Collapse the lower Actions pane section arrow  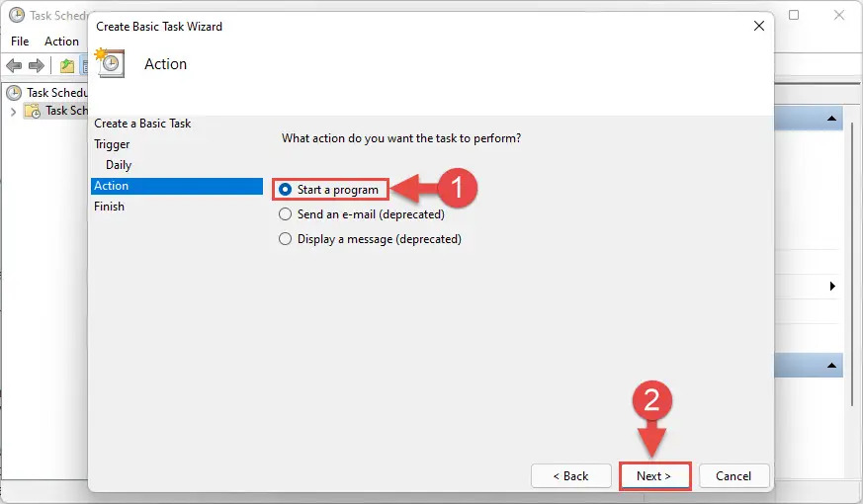[x=831, y=366]
